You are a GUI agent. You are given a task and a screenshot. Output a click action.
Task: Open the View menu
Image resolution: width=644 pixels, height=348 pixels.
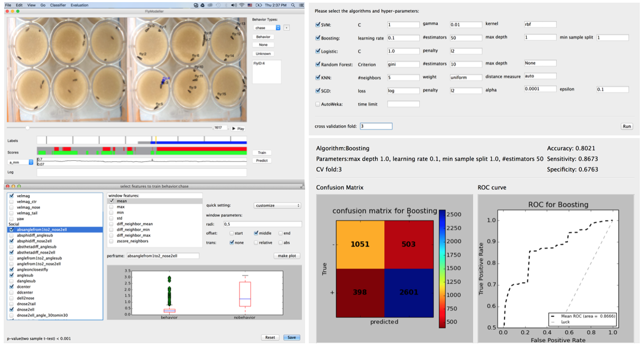32,5
